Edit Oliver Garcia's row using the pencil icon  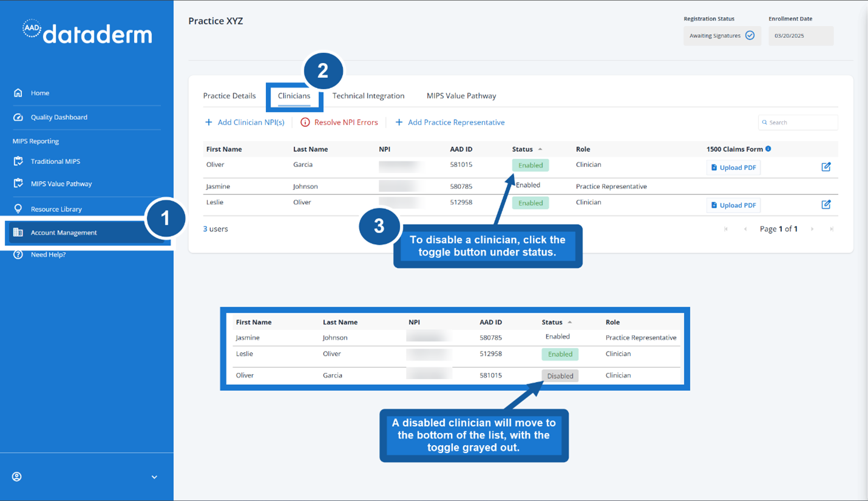click(826, 165)
